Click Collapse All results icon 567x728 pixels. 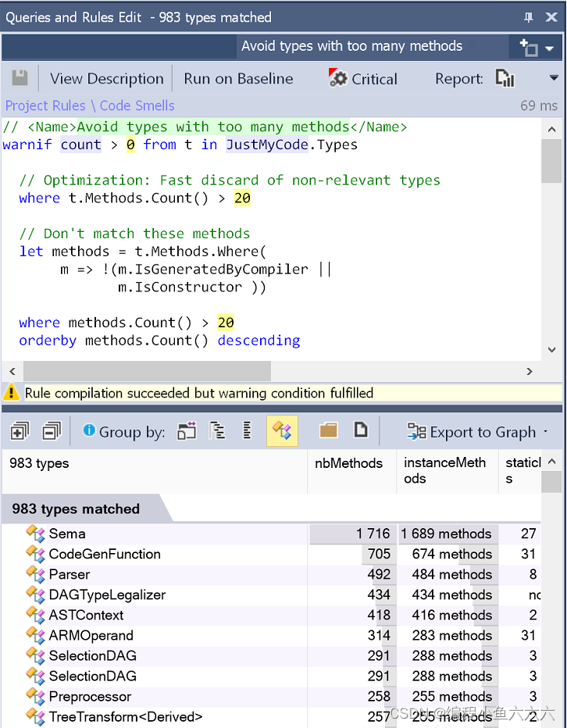[x=52, y=432]
